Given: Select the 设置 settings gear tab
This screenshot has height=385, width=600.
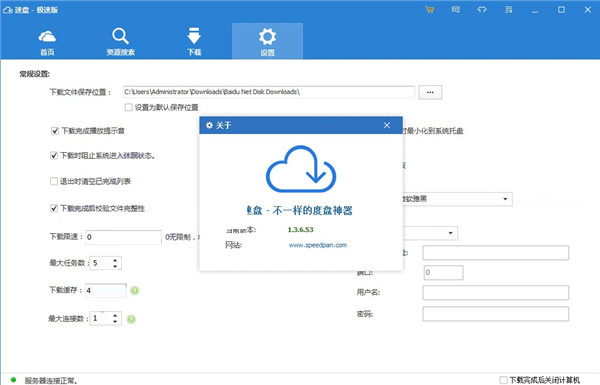Looking at the screenshot, I should coord(267,41).
